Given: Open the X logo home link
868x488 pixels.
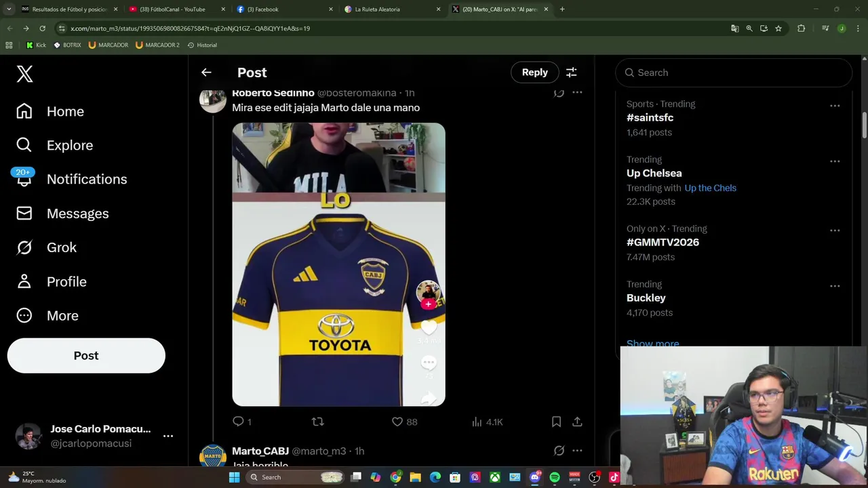Looking at the screenshot, I should (x=24, y=74).
